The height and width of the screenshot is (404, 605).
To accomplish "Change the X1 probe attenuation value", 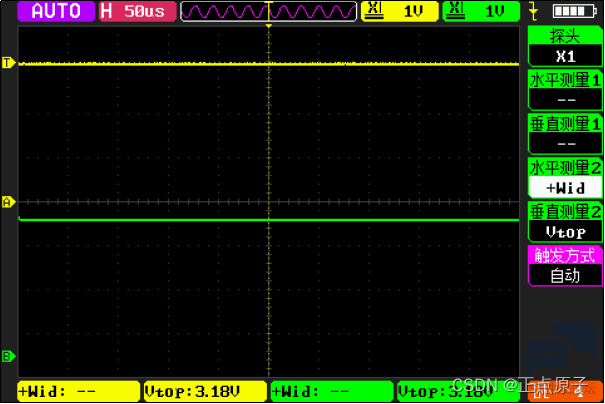I will click(565, 56).
